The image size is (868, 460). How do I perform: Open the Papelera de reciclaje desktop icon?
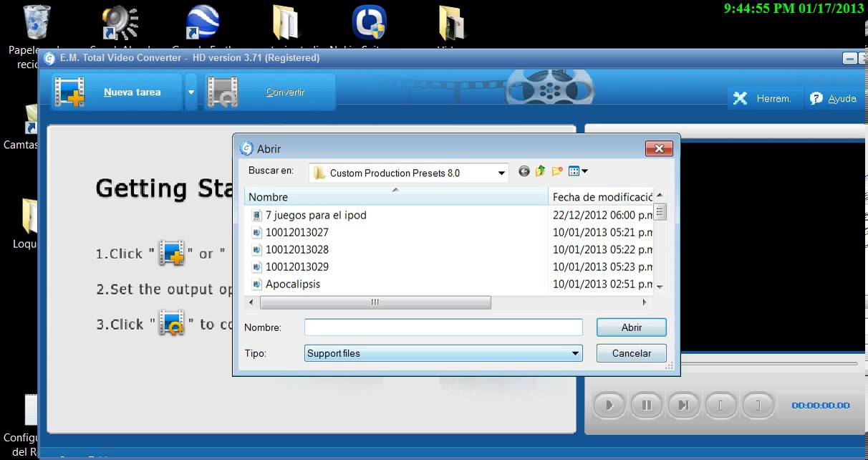tap(37, 23)
